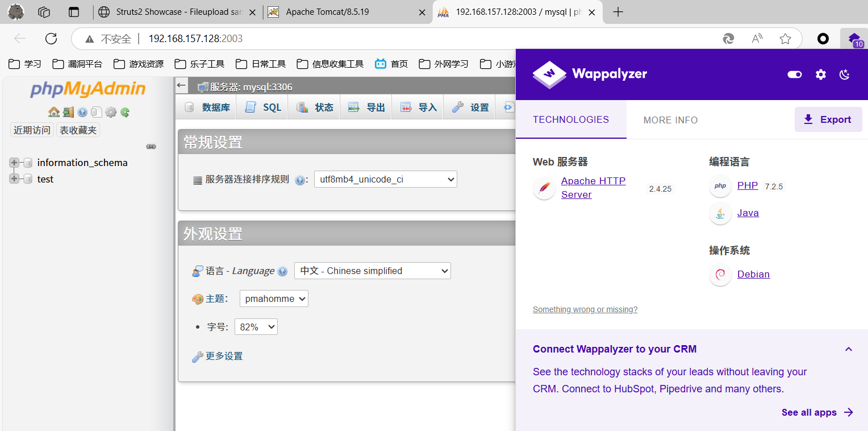The image size is (868, 431).
Task: Click the 表收藏夹 button
Action: tap(78, 130)
